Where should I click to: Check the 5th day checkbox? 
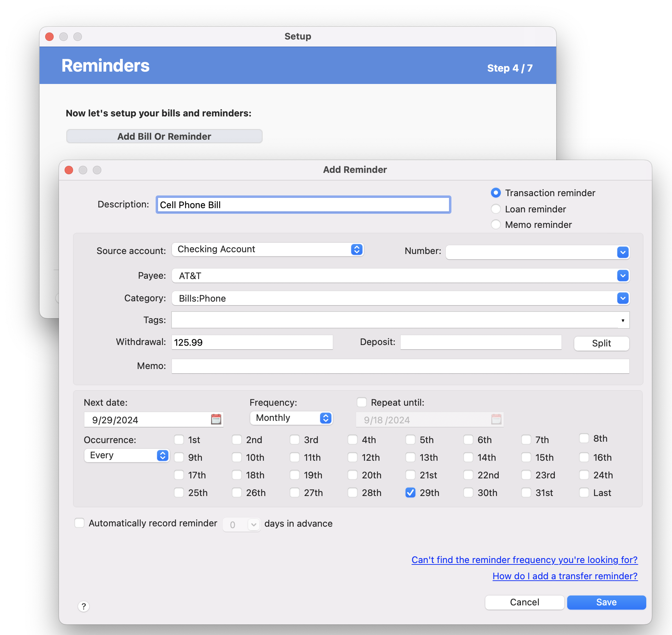[x=410, y=440]
